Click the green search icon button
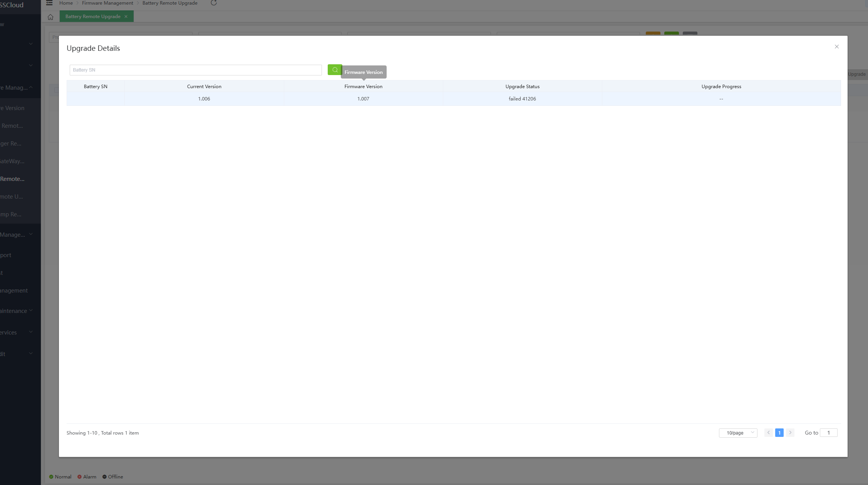Image resolution: width=868 pixels, height=485 pixels. click(335, 70)
